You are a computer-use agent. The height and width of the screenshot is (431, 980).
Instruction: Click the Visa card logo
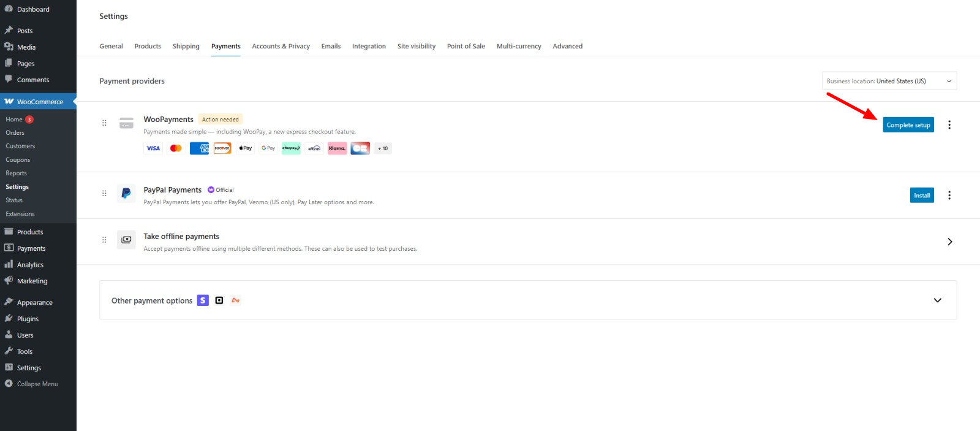click(153, 148)
